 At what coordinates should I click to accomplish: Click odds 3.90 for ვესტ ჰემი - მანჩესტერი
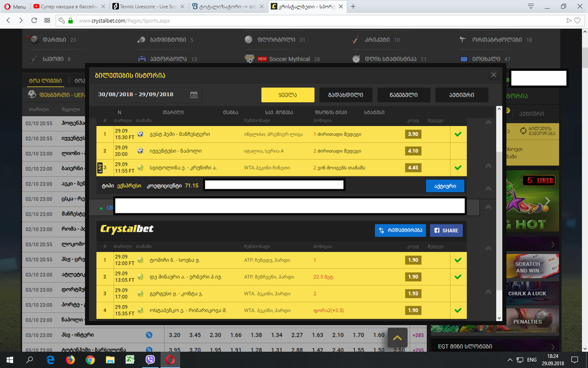click(x=413, y=134)
